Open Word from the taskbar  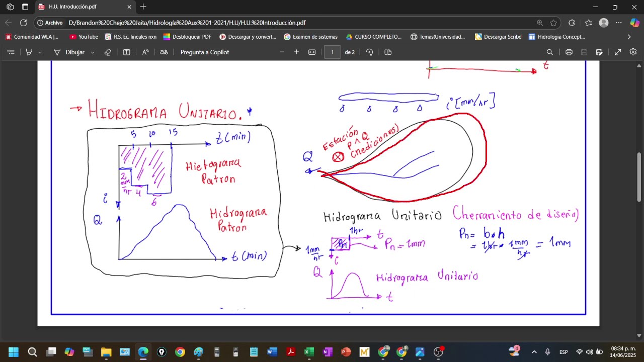click(272, 352)
